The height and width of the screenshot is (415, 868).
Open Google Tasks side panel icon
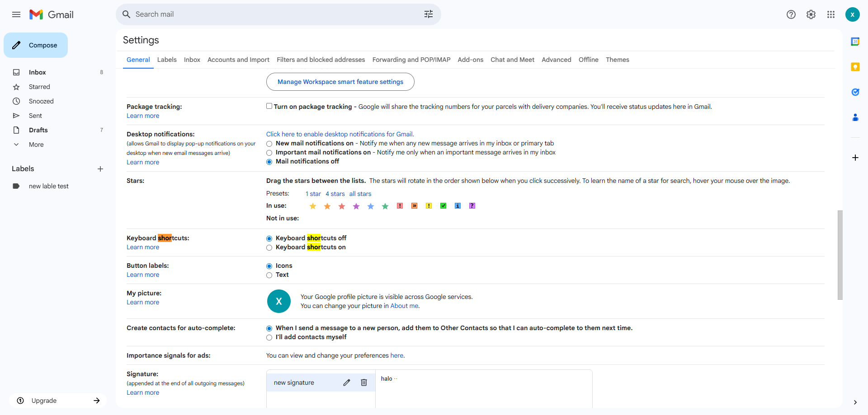[855, 92]
